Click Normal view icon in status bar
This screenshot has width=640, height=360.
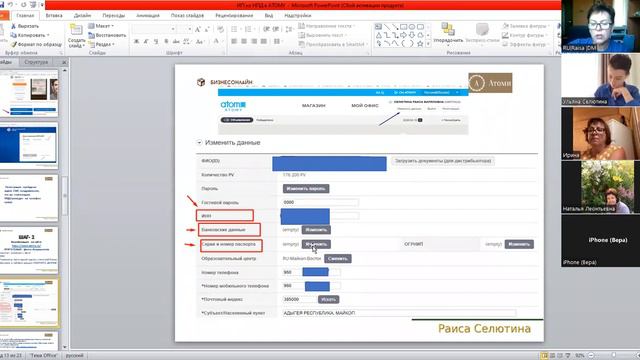click(544, 356)
